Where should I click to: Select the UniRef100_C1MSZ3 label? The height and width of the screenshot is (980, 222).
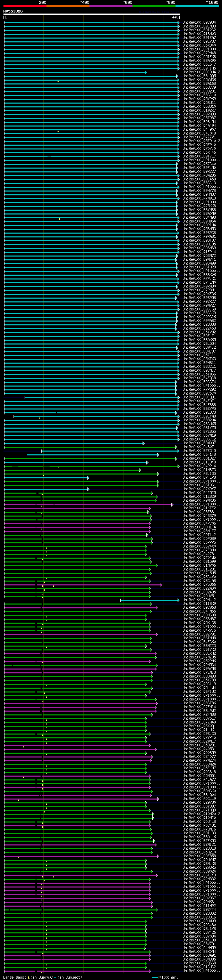click(199, 470)
